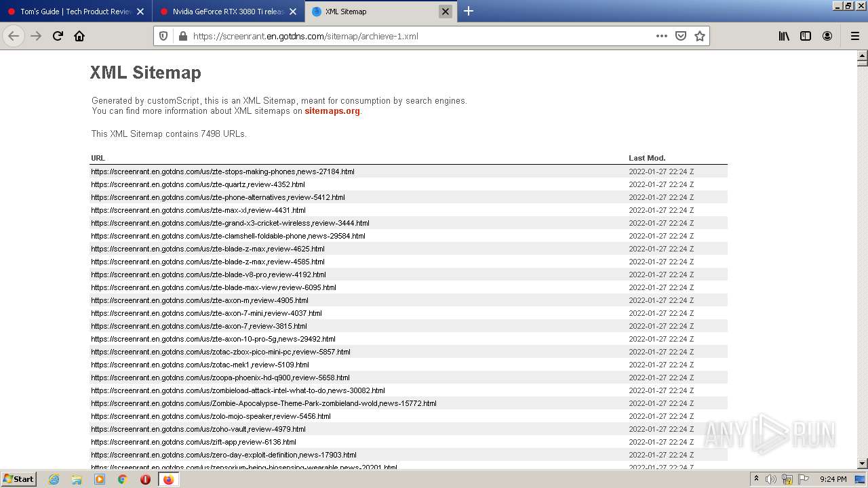Close the Tom's Guide tab
Screen dimensions: 868x488
[140, 12]
